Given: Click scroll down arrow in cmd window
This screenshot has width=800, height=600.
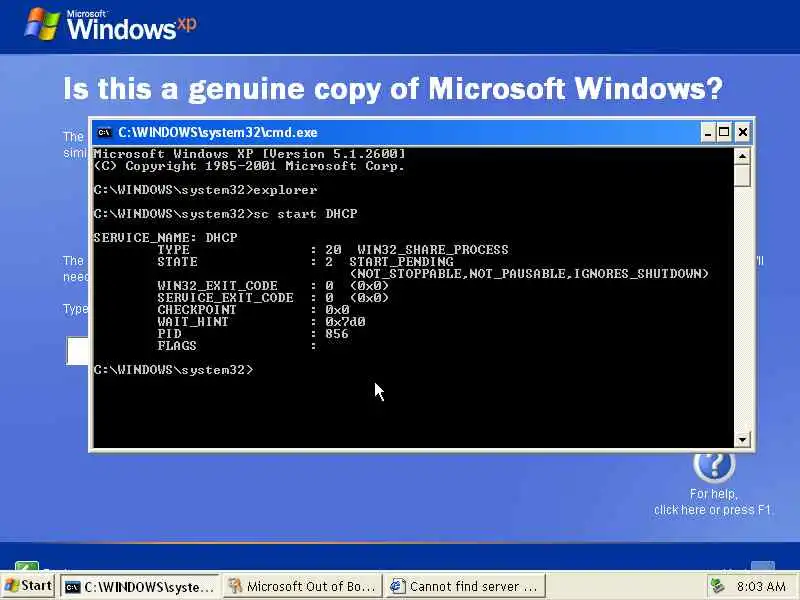Looking at the screenshot, I should [742, 439].
